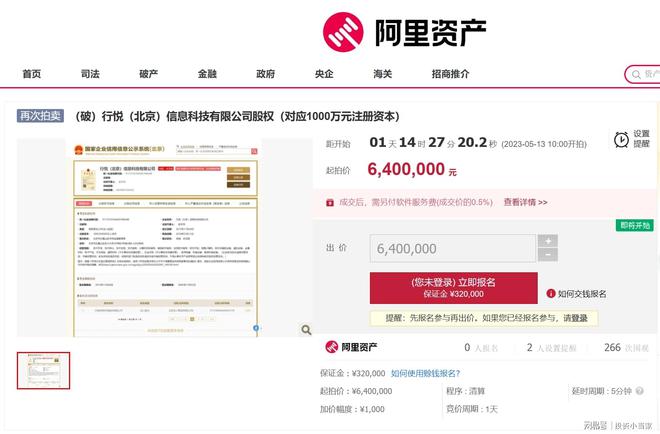This screenshot has height=434, width=660.
Task: Click the 竞价周期：1天 text
Action: tap(472, 409)
